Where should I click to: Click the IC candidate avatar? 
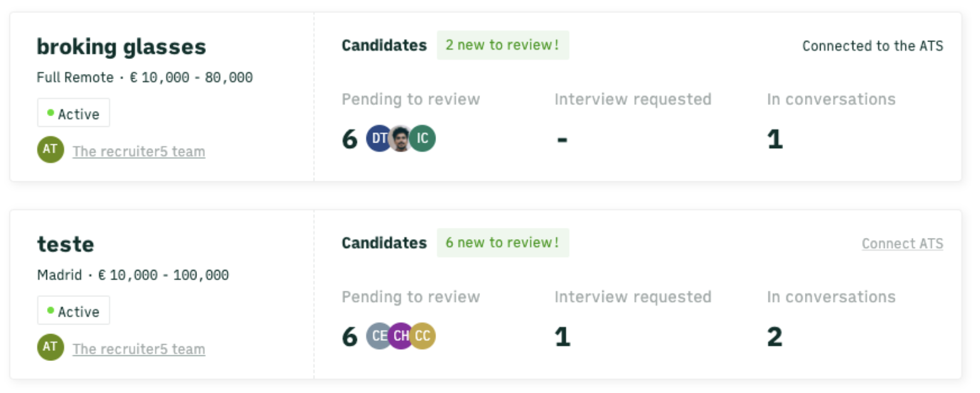pos(423,139)
